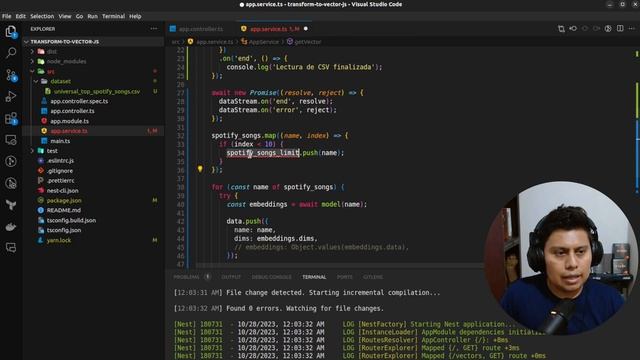Open the Run and Debug view icon
The width and height of the screenshot is (640, 360).
coord(11,97)
